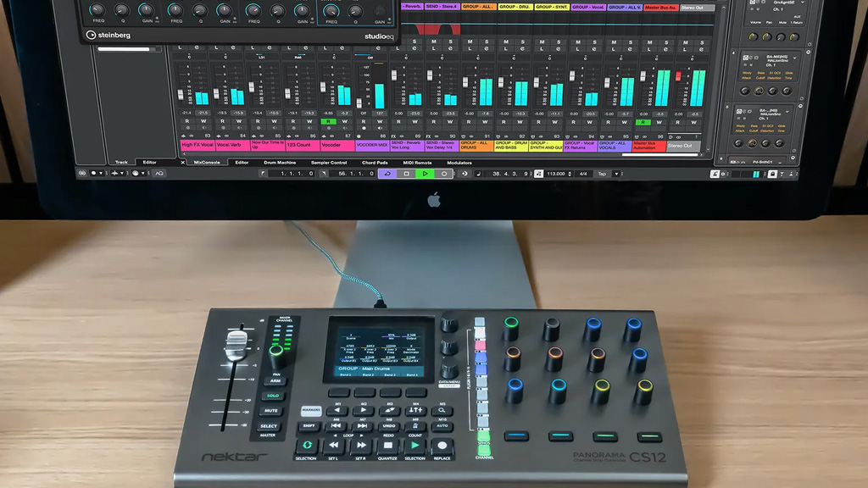The width and height of the screenshot is (868, 488).
Task: Click the pan control on Vocoder channel
Action: pos(334,57)
